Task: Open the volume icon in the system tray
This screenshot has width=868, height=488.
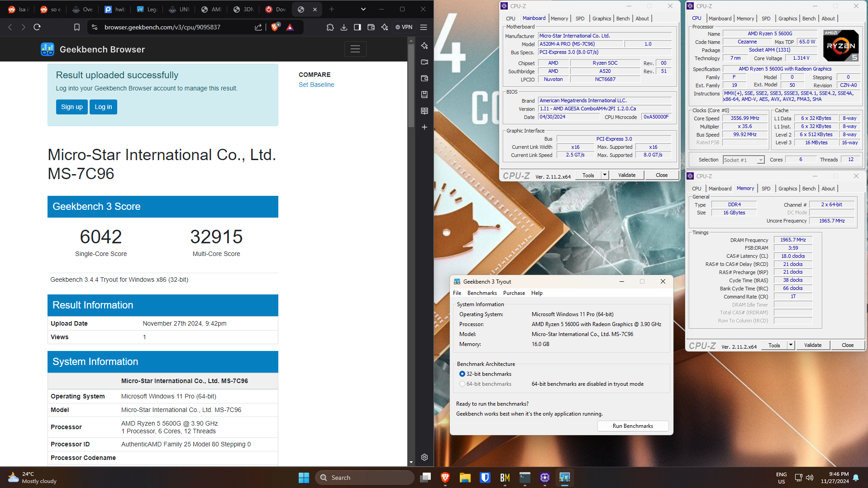Action: [810, 478]
